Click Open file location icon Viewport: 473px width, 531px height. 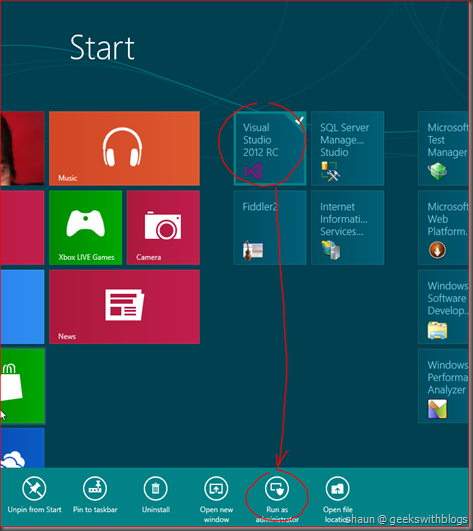(338, 488)
